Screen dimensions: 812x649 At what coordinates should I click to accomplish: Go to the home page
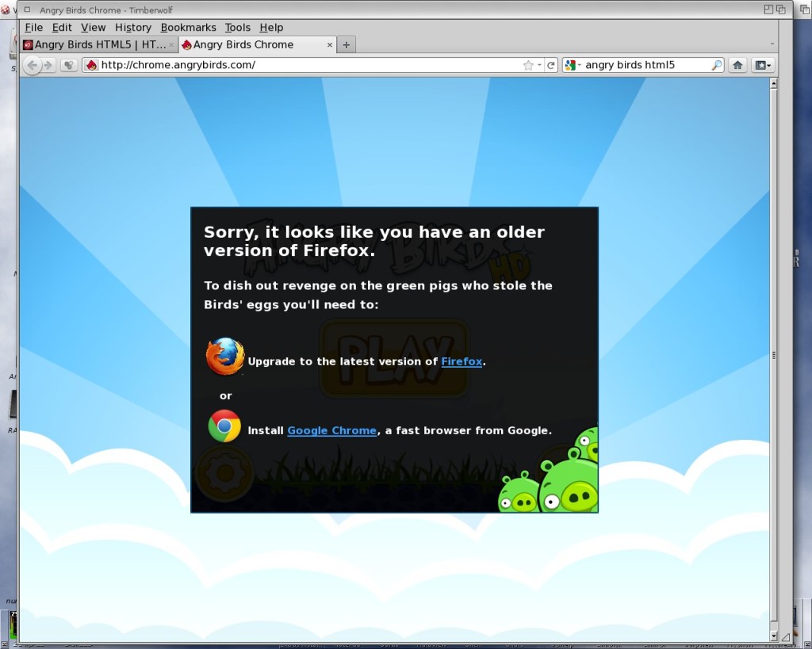click(x=737, y=65)
